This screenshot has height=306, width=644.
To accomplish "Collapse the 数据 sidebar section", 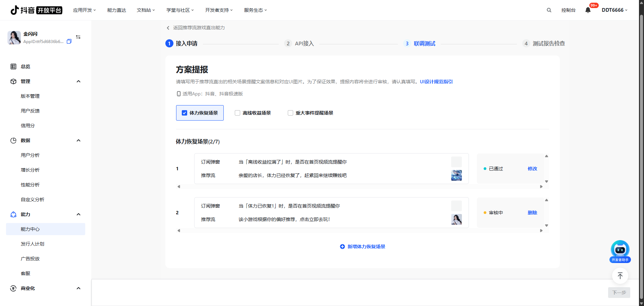I will (78, 140).
